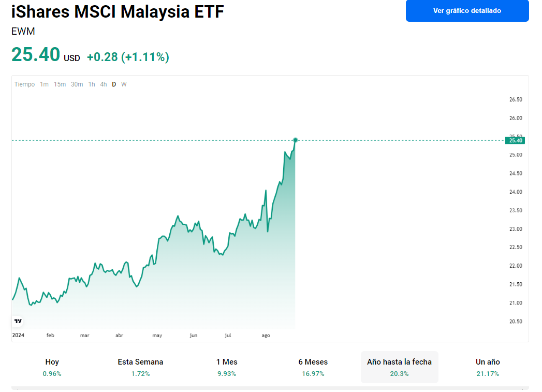Select the 1m timeframe

point(45,84)
